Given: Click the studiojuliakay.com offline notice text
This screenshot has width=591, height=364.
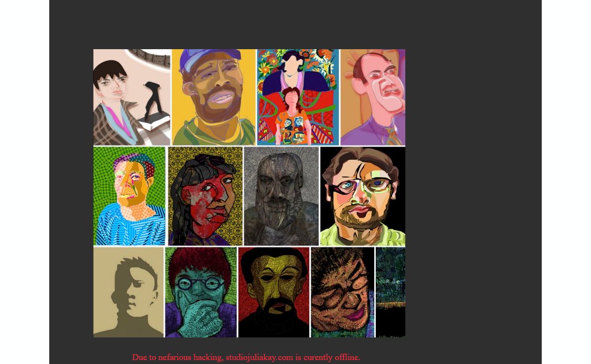Looking at the screenshot, I should tap(246, 357).
